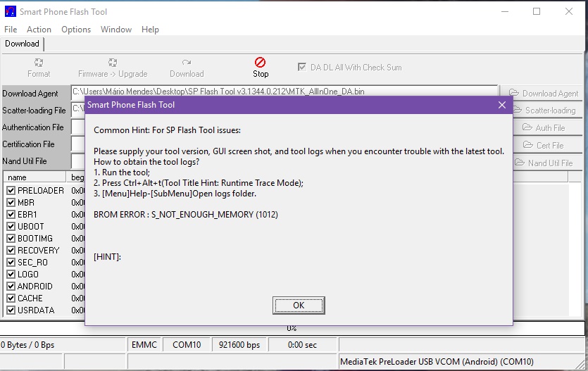Toggle the RECOVERY partition checkbox
The width and height of the screenshot is (588, 371).
(x=11, y=251)
